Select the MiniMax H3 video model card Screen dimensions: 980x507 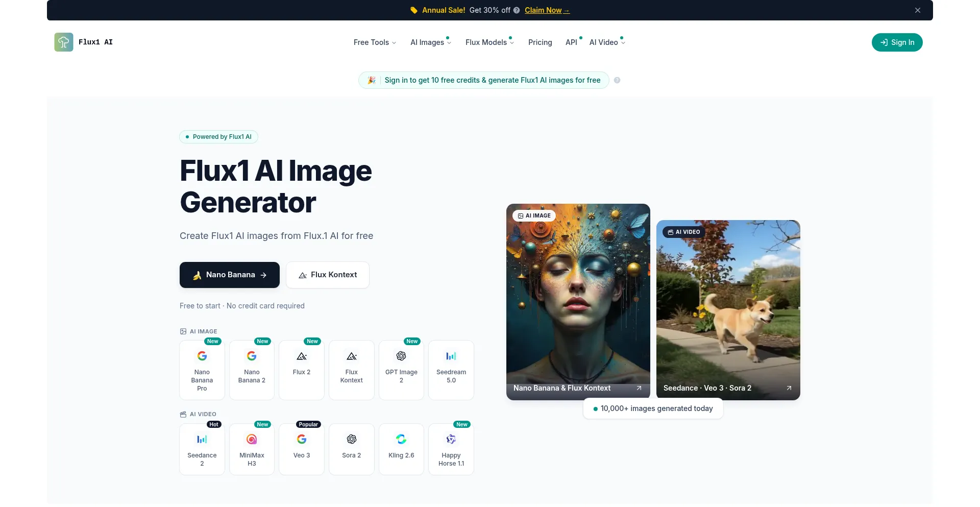point(252,449)
